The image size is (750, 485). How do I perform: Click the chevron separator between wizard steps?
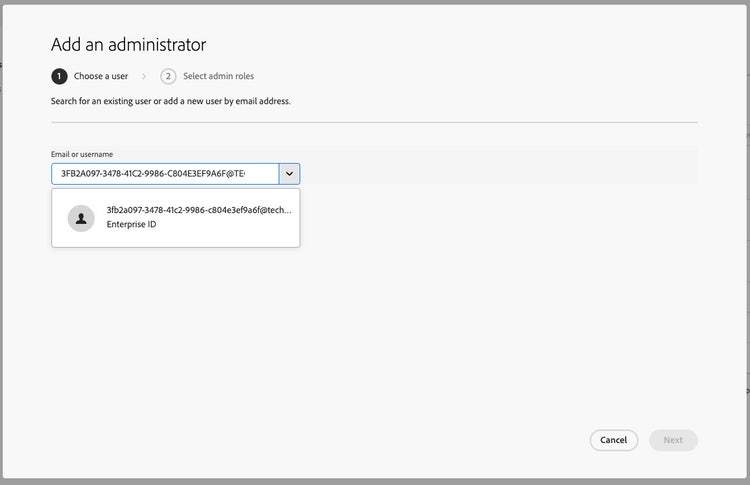pos(143,76)
